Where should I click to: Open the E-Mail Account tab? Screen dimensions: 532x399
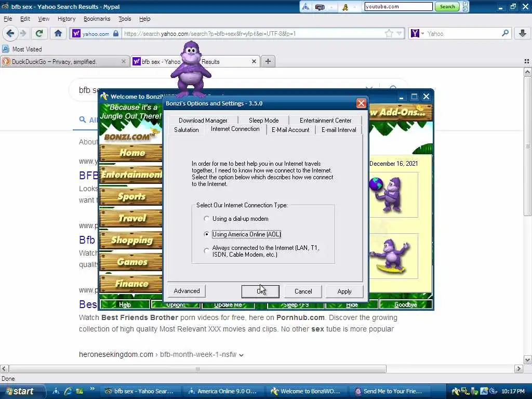290,129
